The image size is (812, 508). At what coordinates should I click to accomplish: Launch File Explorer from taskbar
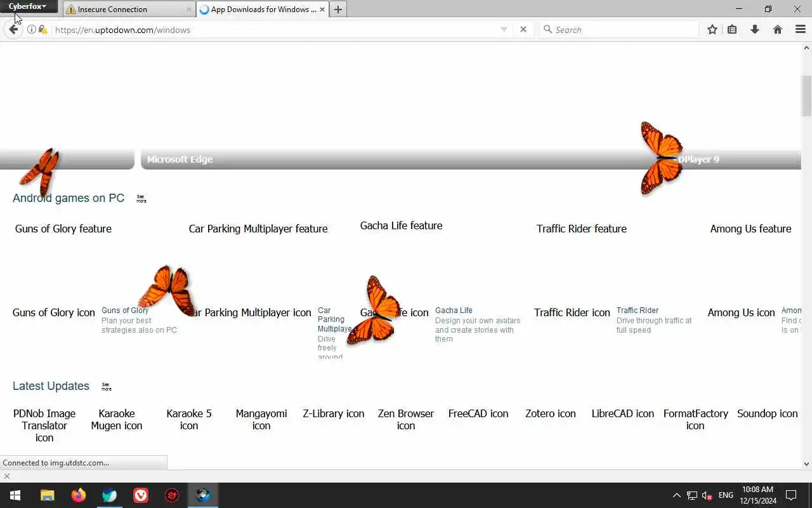tap(47, 495)
